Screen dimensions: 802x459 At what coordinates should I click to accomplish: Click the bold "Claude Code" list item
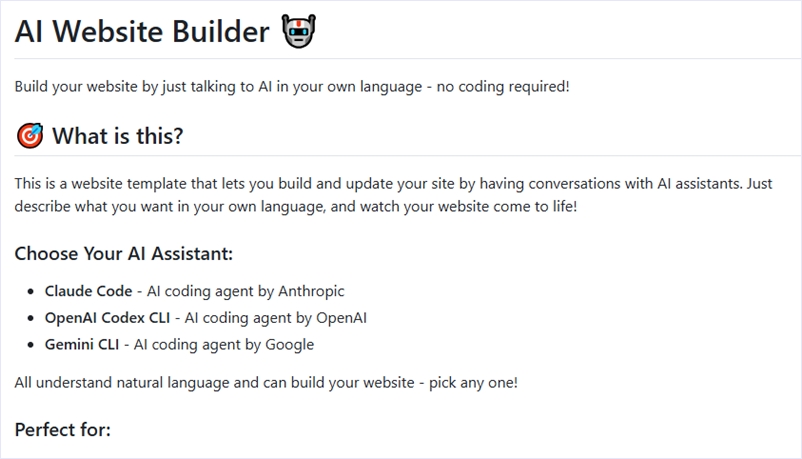click(88, 291)
